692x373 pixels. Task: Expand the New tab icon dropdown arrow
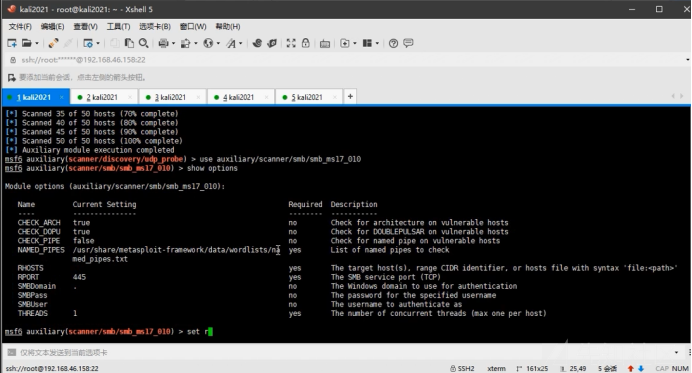(x=354, y=43)
